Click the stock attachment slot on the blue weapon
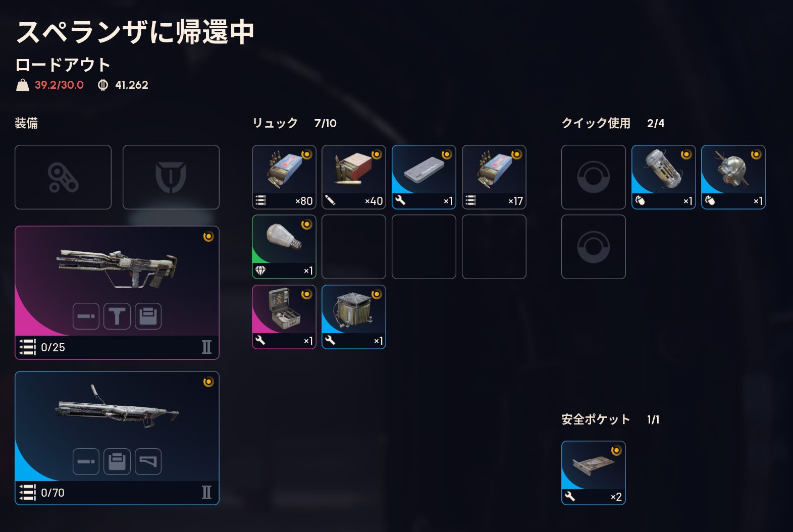 tap(148, 462)
